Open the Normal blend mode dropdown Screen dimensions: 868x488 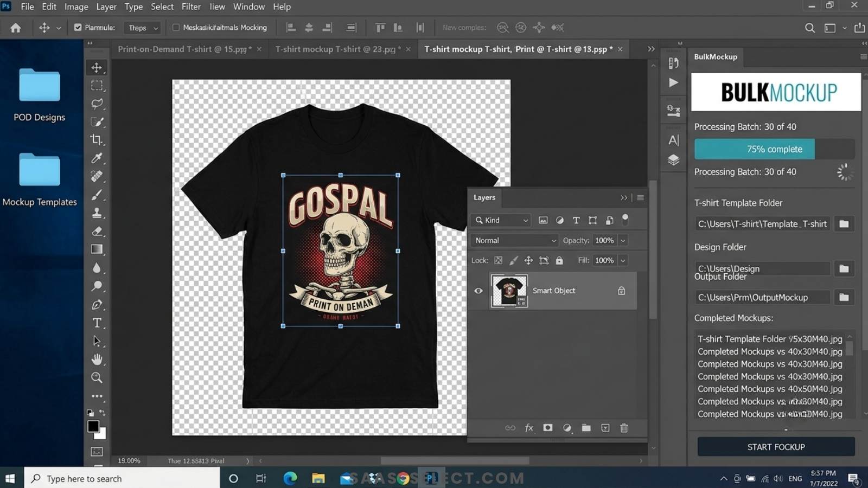pyautogui.click(x=514, y=240)
